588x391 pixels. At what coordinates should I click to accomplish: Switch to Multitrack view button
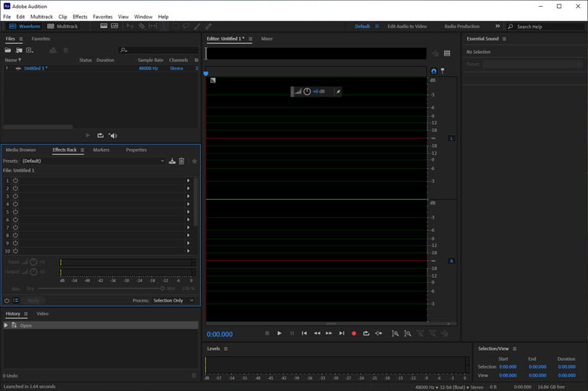click(x=63, y=26)
